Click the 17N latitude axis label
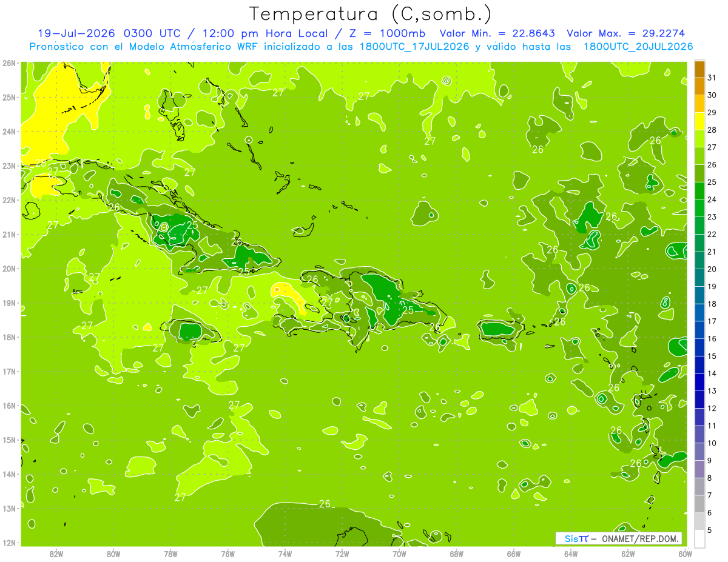The image size is (728, 562). tap(9, 371)
